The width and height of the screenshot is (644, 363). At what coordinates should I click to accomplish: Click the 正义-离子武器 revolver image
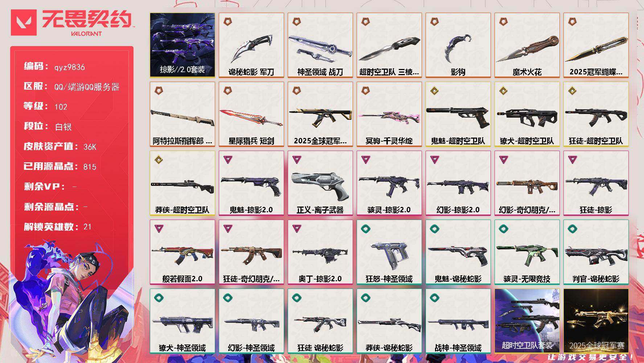(x=320, y=186)
